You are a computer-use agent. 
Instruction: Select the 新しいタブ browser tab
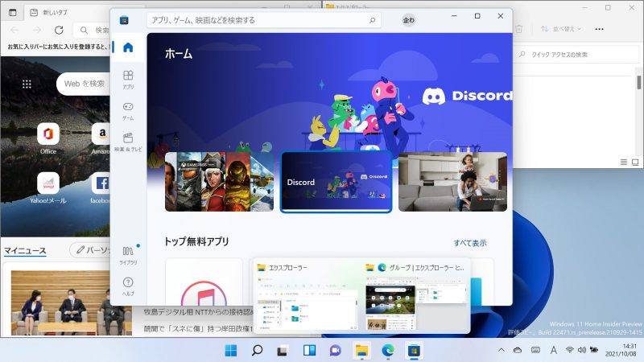tap(56, 10)
